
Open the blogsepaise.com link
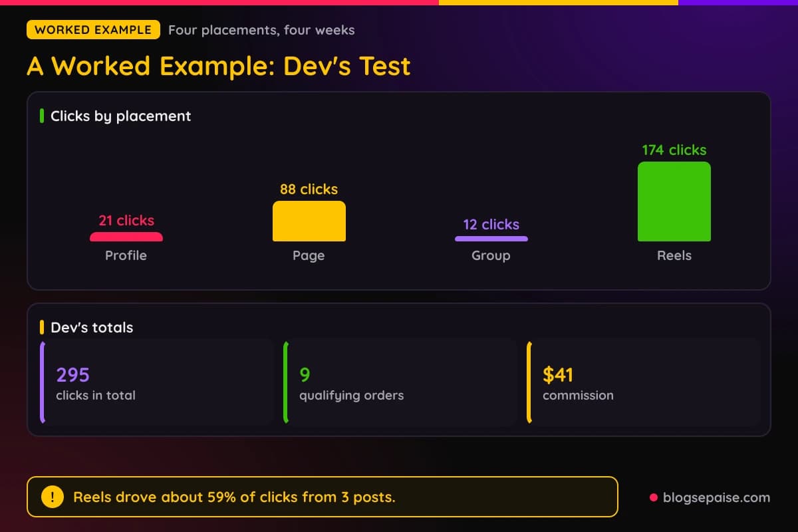pyautogui.click(x=716, y=497)
